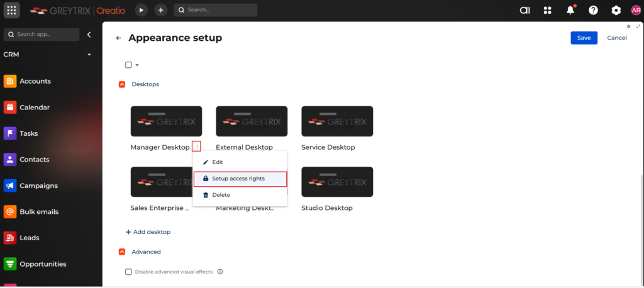The height and width of the screenshot is (288, 644).
Task: Open system settings gear icon
Action: click(x=616, y=10)
